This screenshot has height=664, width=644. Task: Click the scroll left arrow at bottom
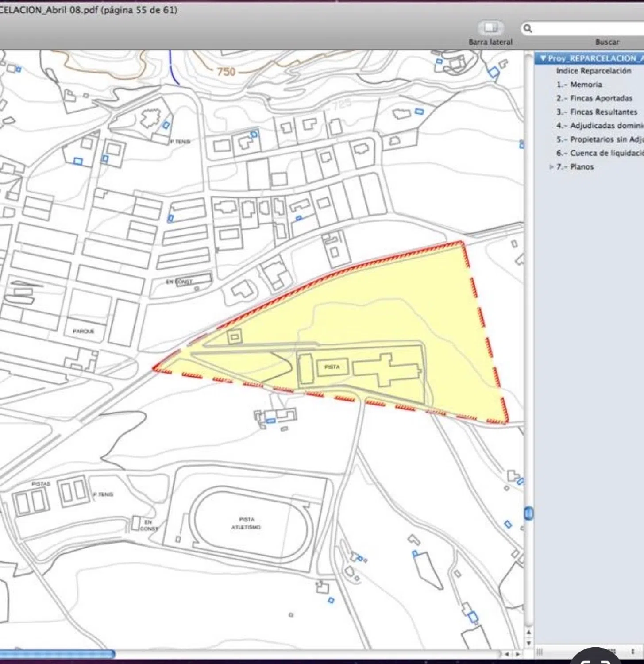pyautogui.click(x=507, y=654)
